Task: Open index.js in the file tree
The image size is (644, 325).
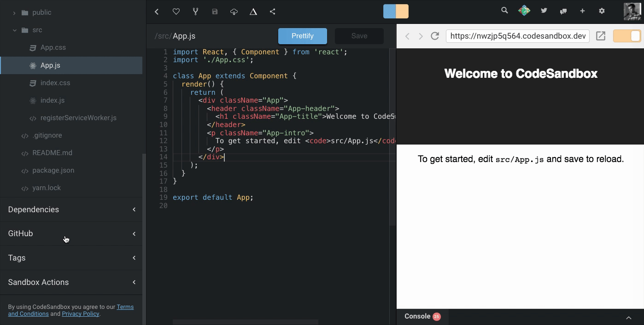Action: point(53,100)
